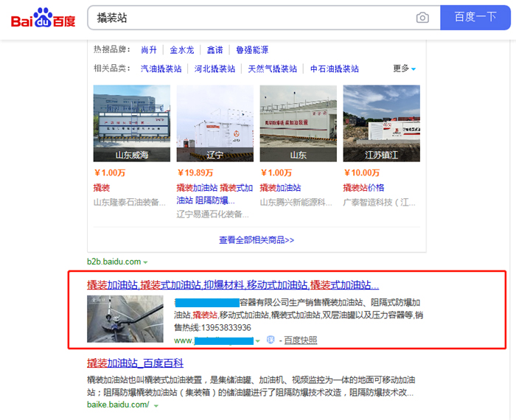
Task: Expand the 更多 categories dropdown
Action: pyautogui.click(x=404, y=69)
